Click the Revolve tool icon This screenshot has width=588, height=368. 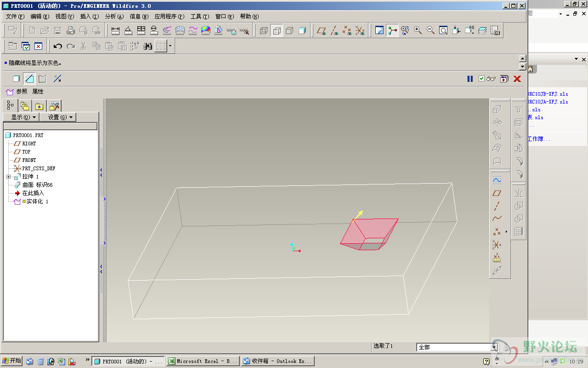click(497, 122)
